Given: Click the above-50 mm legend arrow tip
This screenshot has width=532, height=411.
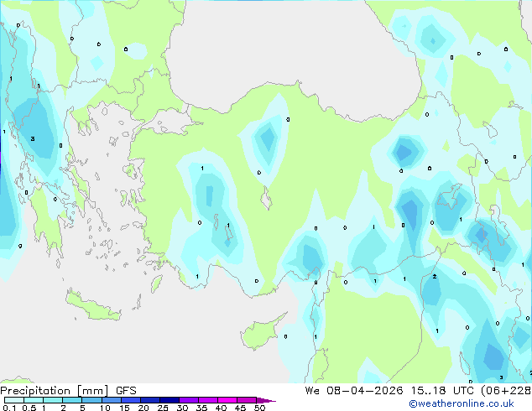Looking at the screenshot, I should [266, 400].
